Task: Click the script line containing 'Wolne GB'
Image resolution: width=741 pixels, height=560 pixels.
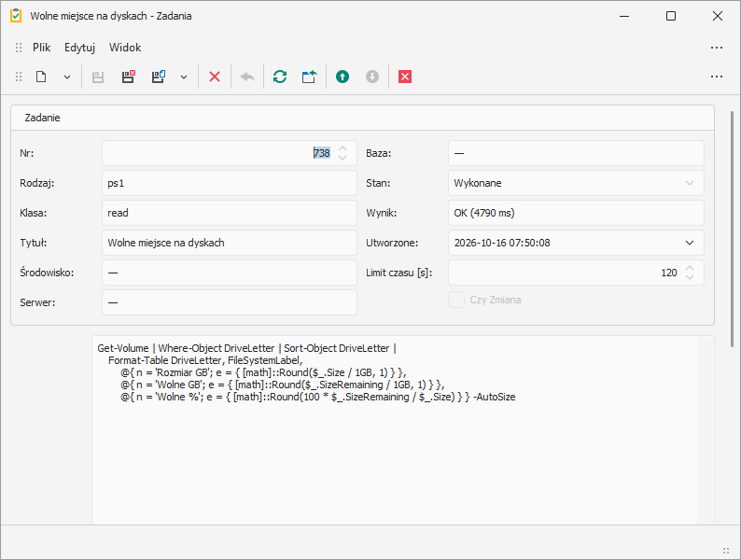Action: coord(282,385)
